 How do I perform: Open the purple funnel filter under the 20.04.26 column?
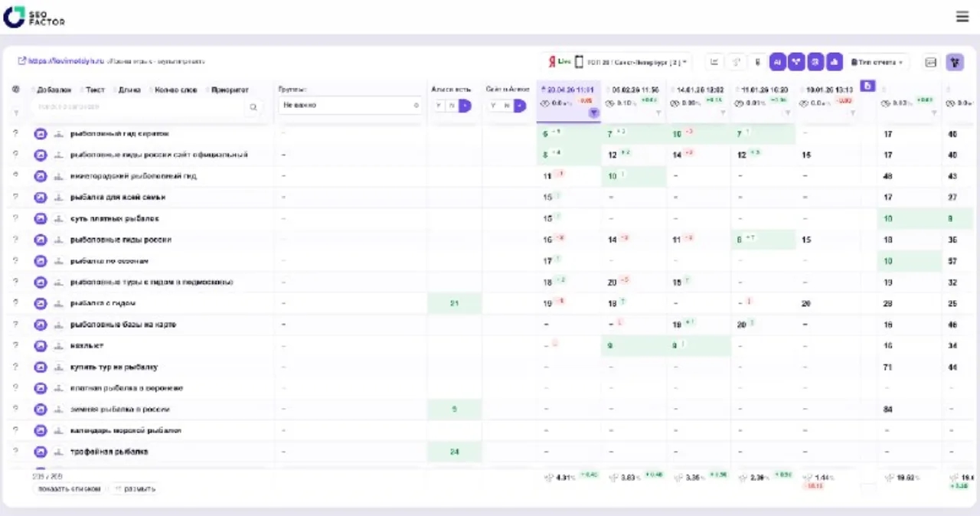point(593,113)
